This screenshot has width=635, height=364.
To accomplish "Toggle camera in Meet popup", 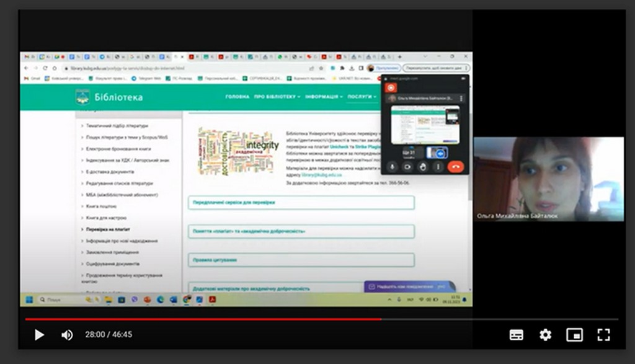I will (x=407, y=166).
